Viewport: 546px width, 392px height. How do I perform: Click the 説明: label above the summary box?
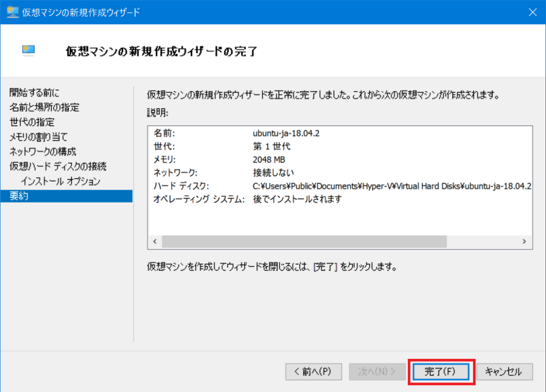tap(158, 113)
